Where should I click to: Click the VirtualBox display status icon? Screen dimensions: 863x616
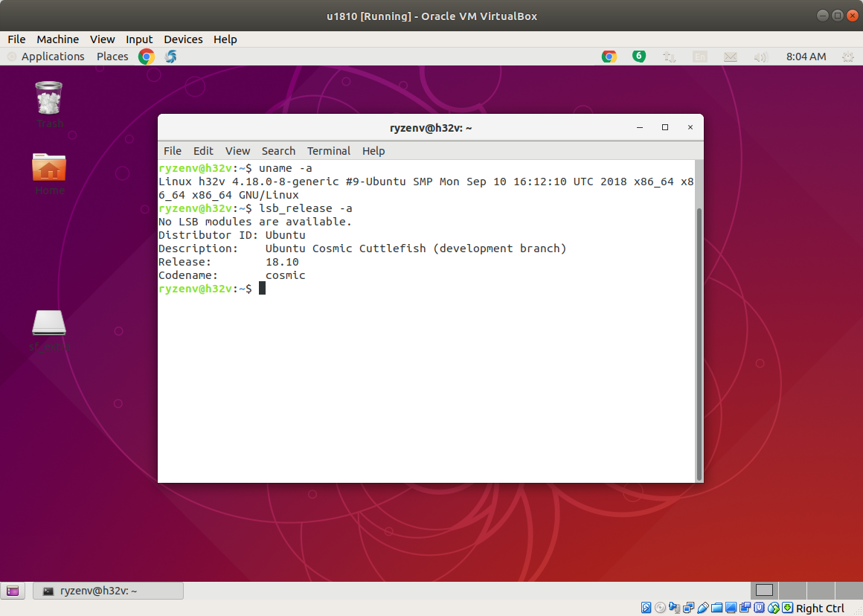point(731,608)
